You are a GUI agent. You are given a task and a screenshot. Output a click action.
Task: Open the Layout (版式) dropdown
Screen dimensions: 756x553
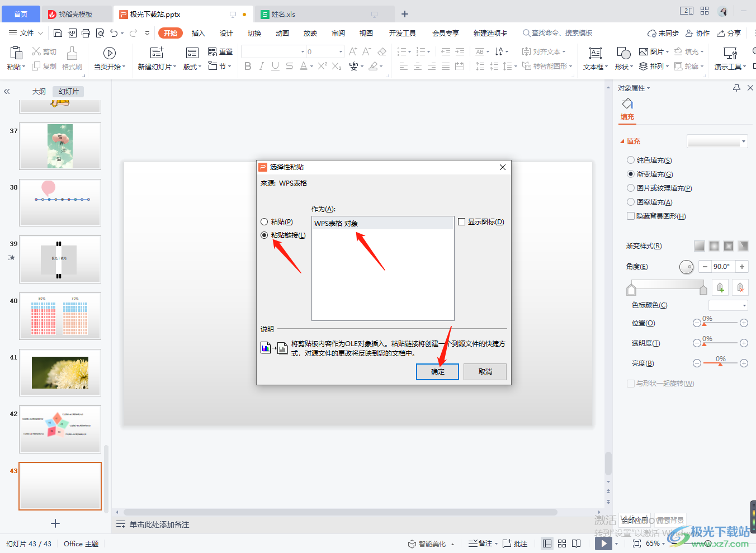pyautogui.click(x=192, y=67)
